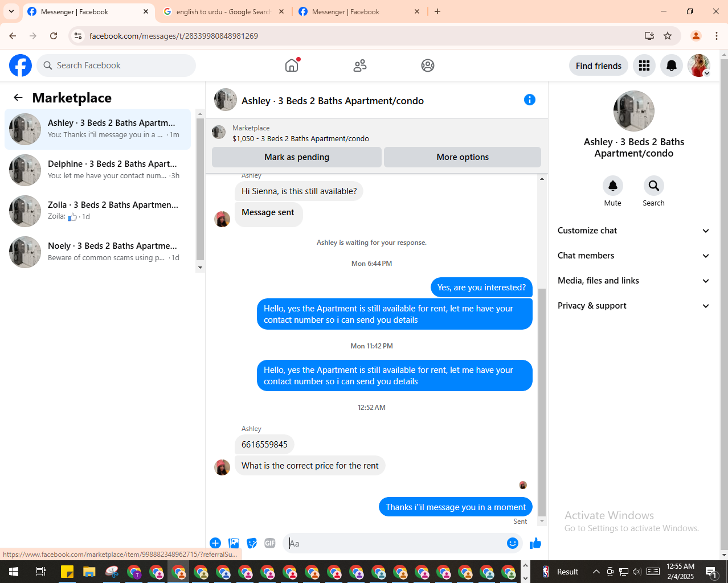Bookmark this page with star icon
Screen dimensions: 728x583
[x=668, y=36]
